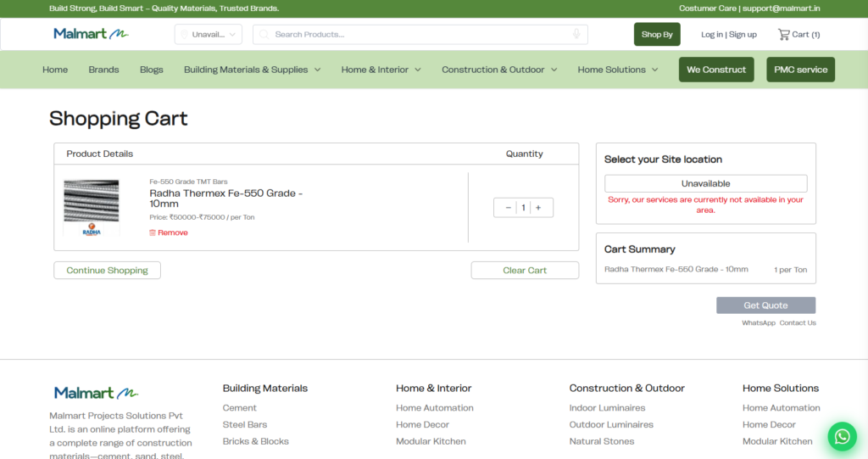Click the Shop By button

657,35
